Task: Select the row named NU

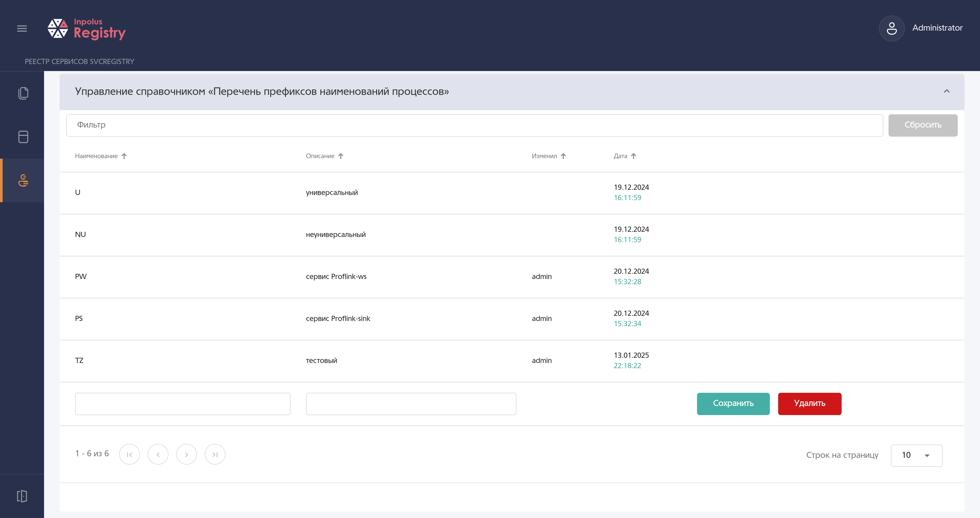Action: 512,235
